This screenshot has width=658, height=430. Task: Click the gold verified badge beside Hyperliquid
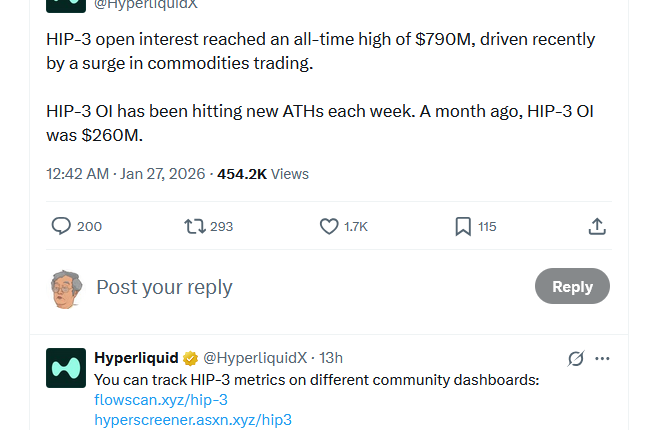(x=191, y=358)
